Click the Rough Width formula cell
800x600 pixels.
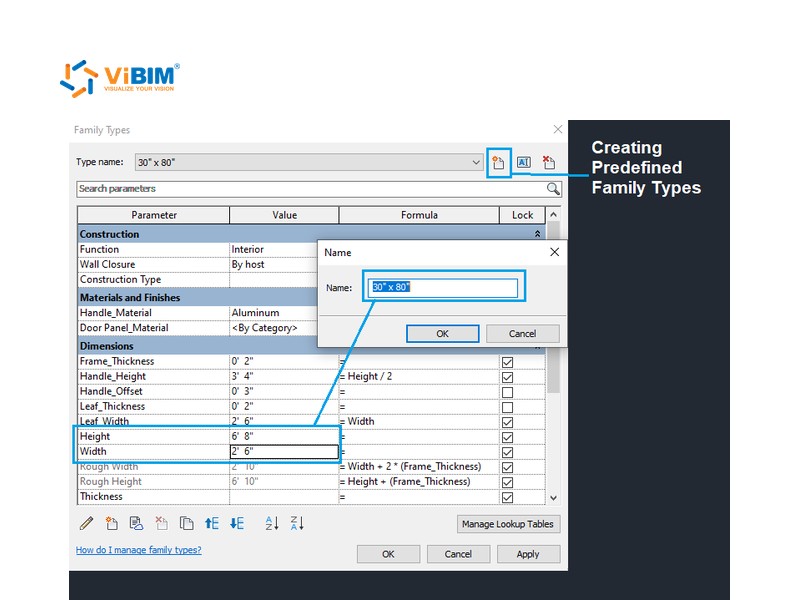pos(419,466)
